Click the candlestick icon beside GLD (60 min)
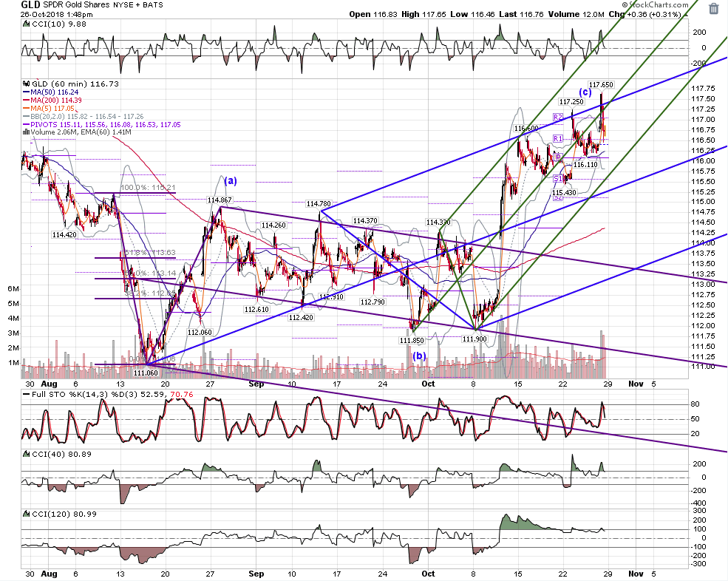The height and width of the screenshot is (581, 728). coord(26,84)
